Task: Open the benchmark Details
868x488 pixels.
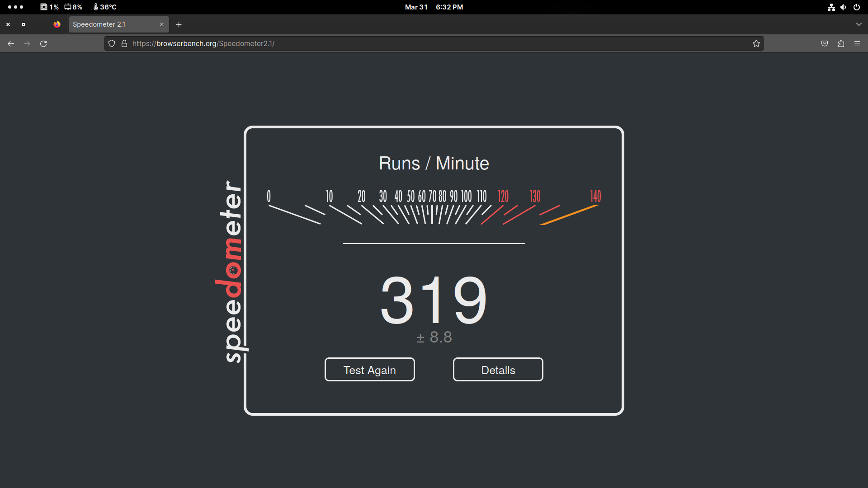Action: tap(498, 370)
